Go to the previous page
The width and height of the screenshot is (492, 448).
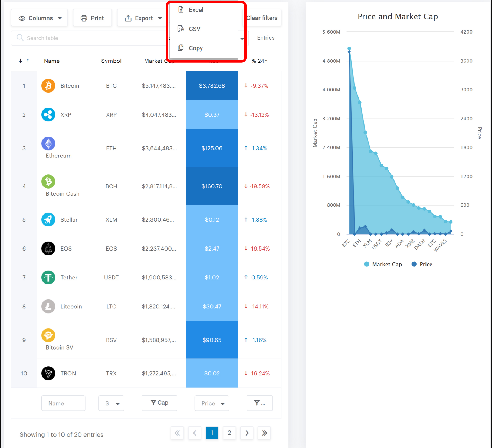point(195,433)
